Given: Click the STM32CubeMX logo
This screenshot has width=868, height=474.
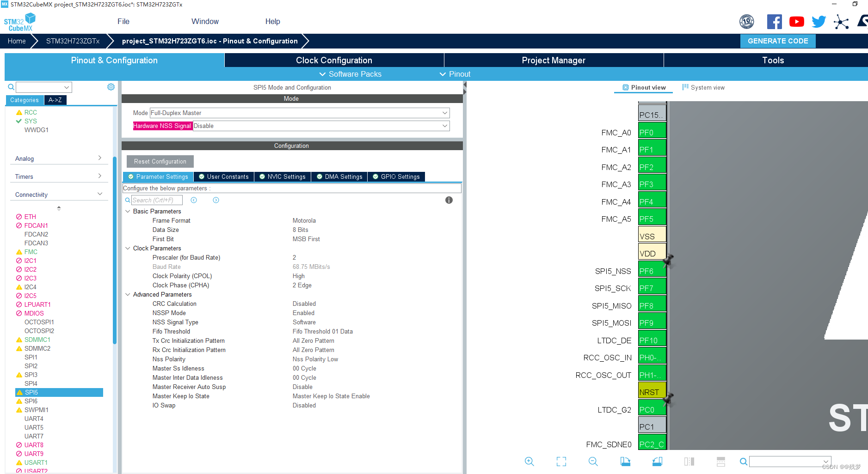Looking at the screenshot, I should click(19, 22).
